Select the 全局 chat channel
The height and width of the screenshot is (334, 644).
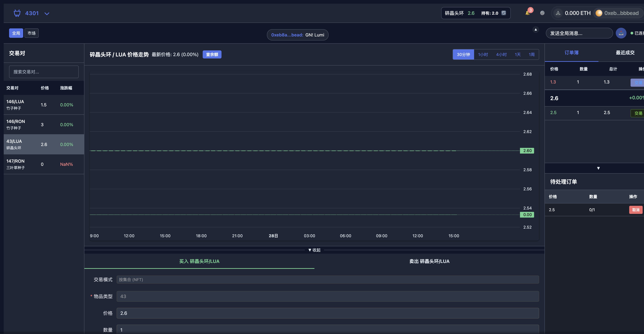[x=16, y=33]
